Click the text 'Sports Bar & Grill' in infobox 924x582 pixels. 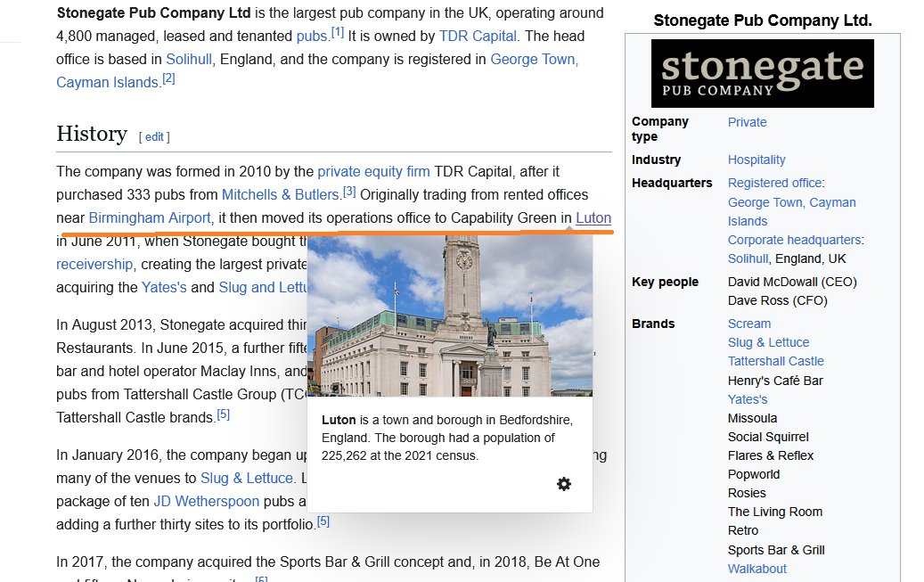click(776, 550)
